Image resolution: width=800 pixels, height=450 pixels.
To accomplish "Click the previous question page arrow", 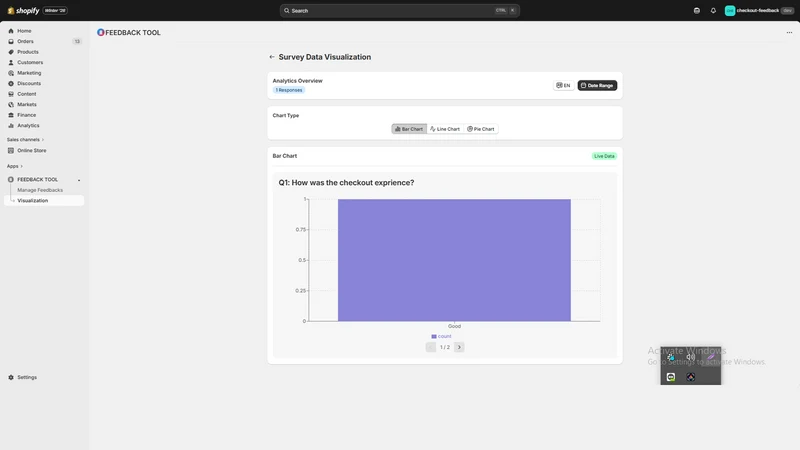I will (x=431, y=347).
